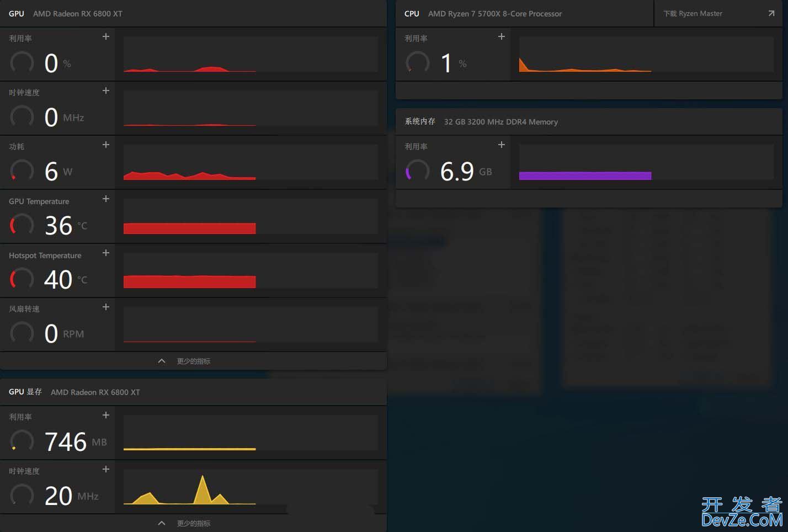
Task: Click the plus icon beside 风扇转速
Action: click(106, 307)
